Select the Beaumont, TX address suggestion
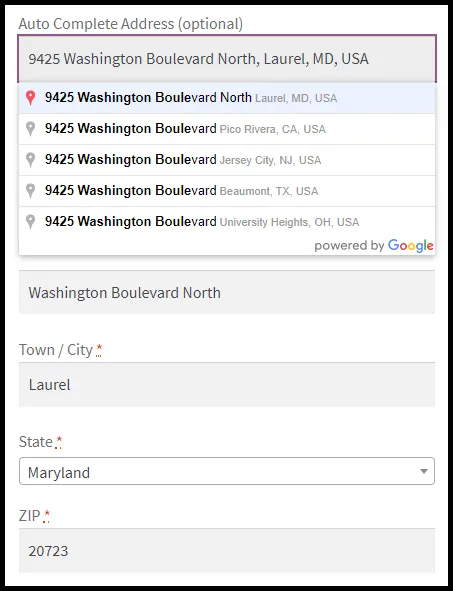 [227, 191]
